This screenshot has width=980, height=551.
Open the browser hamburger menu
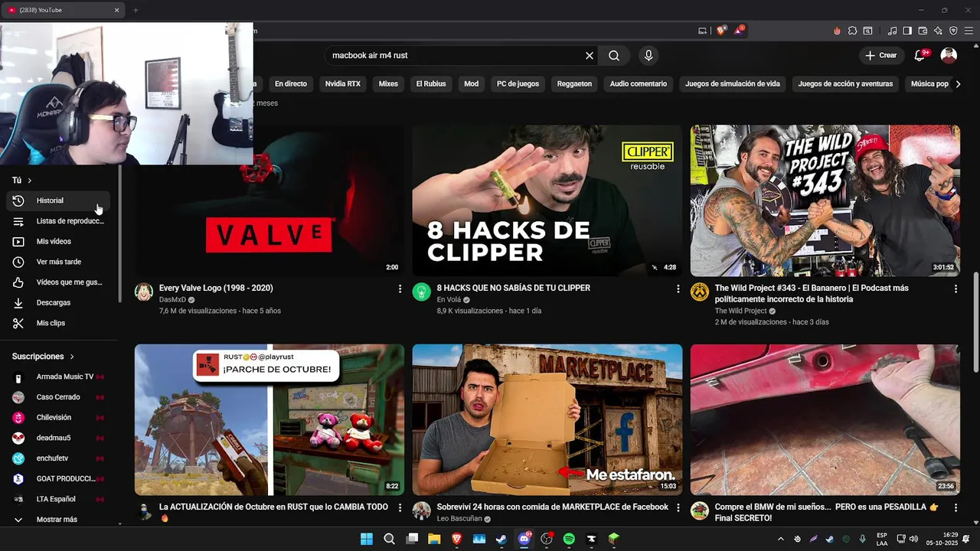pos(969,31)
